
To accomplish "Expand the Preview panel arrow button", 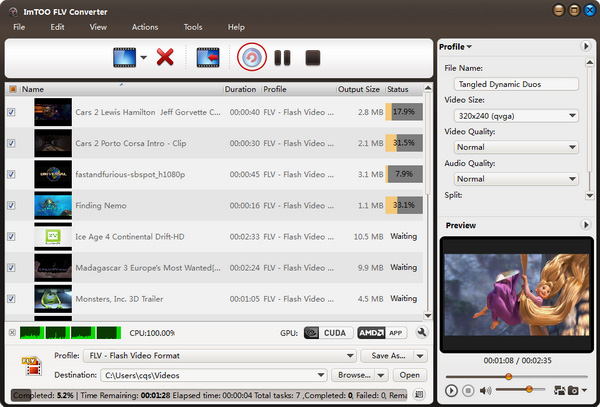I will [x=586, y=225].
